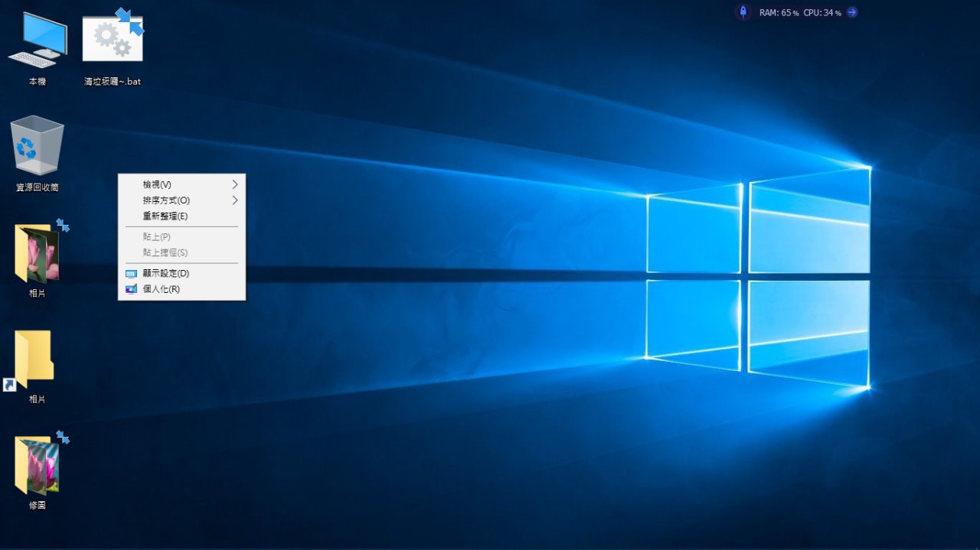Image resolution: width=980 pixels, height=550 pixels.
Task: Click the greyed 貼上捷徑(S) menu entry
Action: point(181,252)
